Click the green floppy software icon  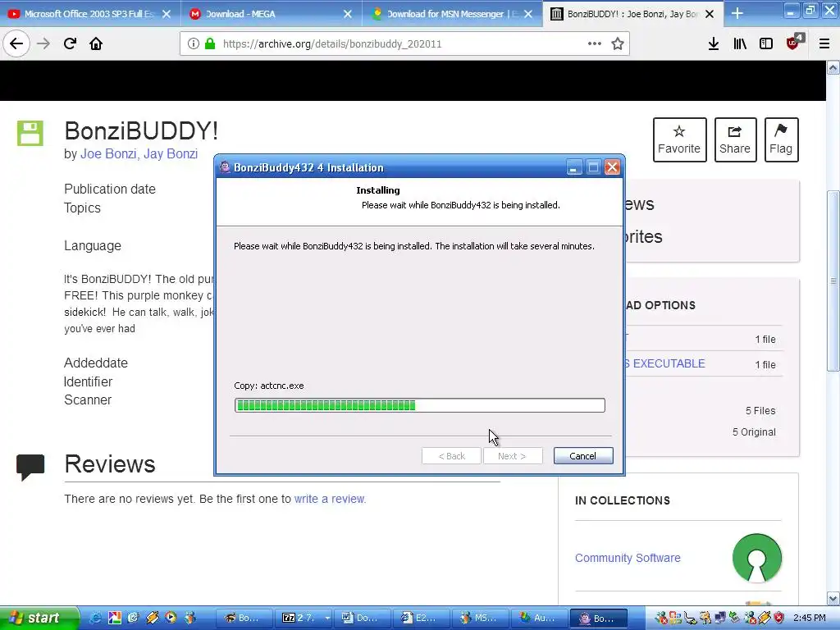tap(30, 133)
